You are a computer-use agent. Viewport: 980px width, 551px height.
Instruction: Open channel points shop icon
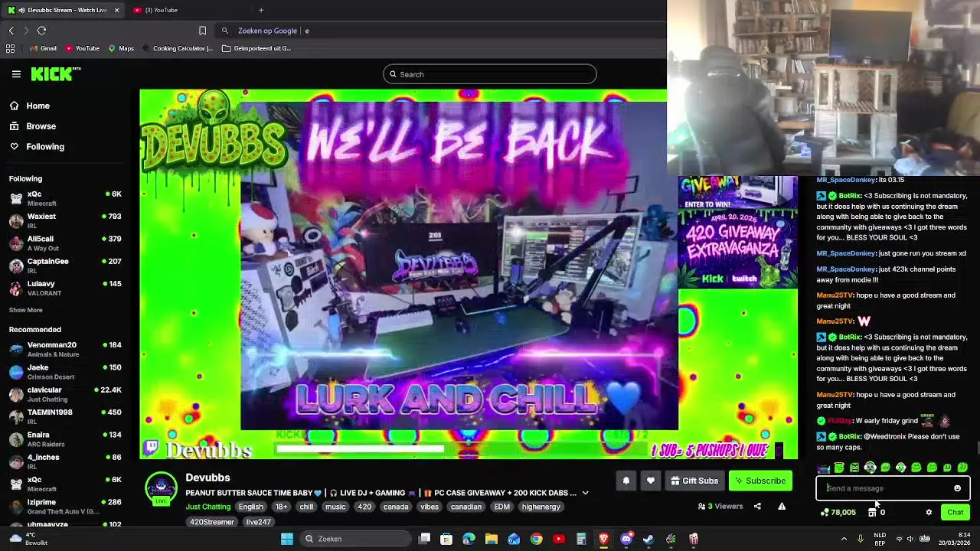click(872, 513)
